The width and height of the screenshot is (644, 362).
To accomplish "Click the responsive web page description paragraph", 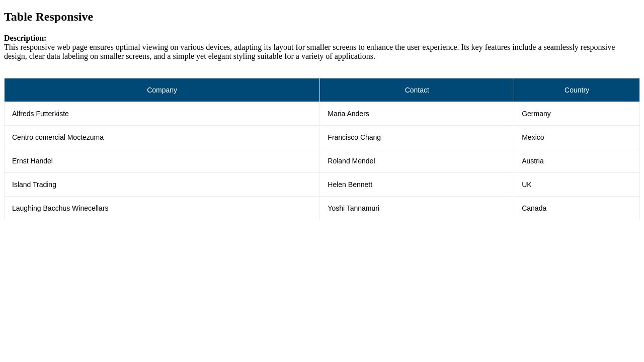I will (309, 52).
